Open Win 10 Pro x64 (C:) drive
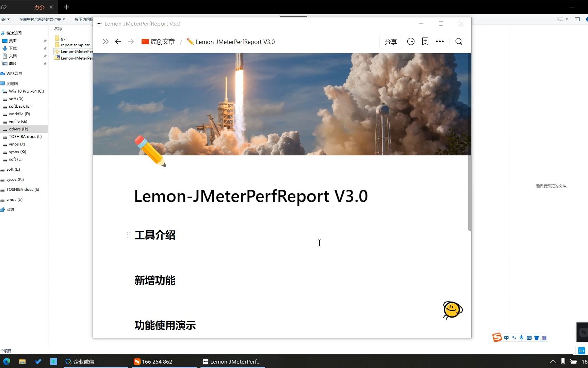The width and height of the screenshot is (588, 368). (23, 91)
